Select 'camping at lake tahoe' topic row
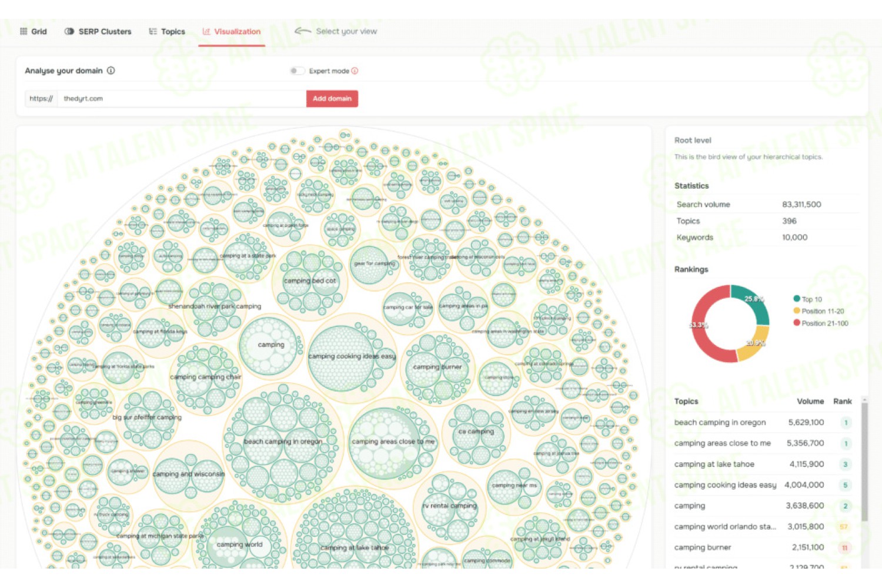The width and height of the screenshot is (882, 588). click(763, 465)
